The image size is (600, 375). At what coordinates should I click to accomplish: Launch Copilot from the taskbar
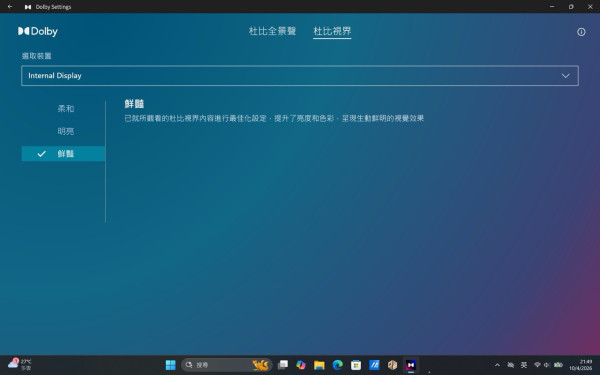point(301,365)
